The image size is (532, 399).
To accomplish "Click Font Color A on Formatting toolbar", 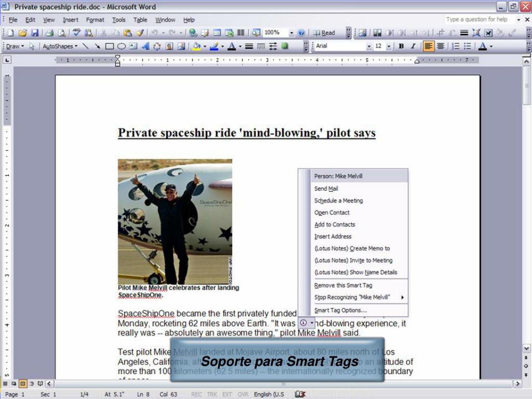I will pyautogui.click(x=483, y=46).
